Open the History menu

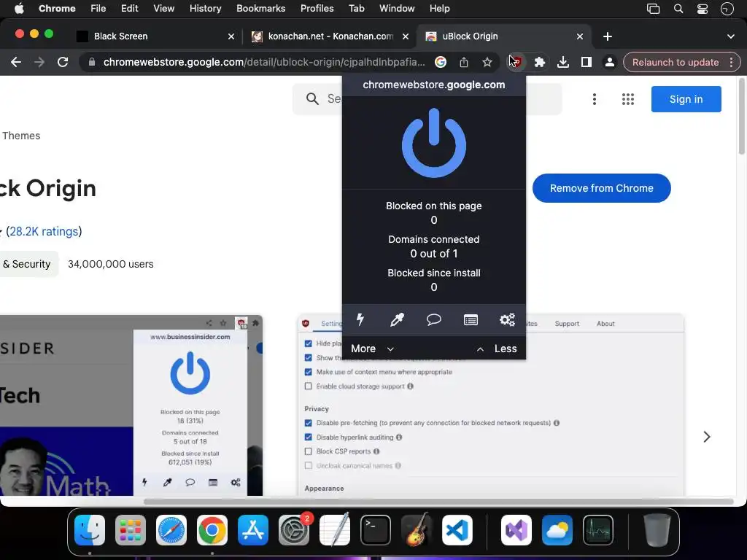click(x=205, y=9)
